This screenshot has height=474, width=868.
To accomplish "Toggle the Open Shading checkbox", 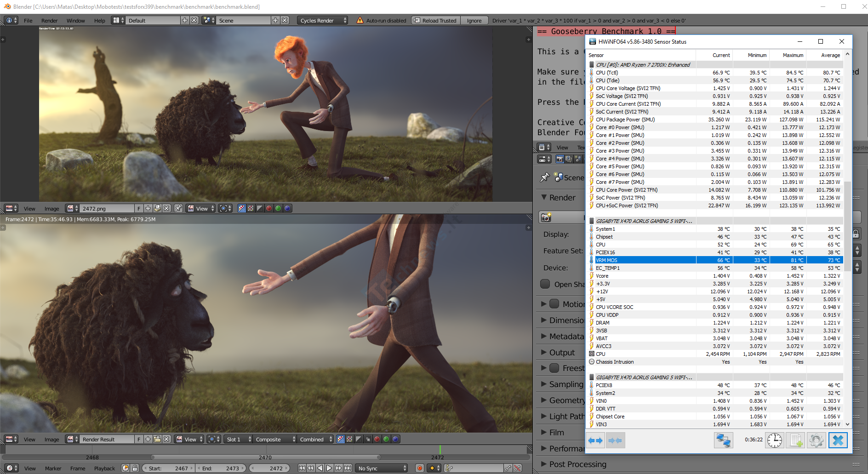I will (545, 284).
